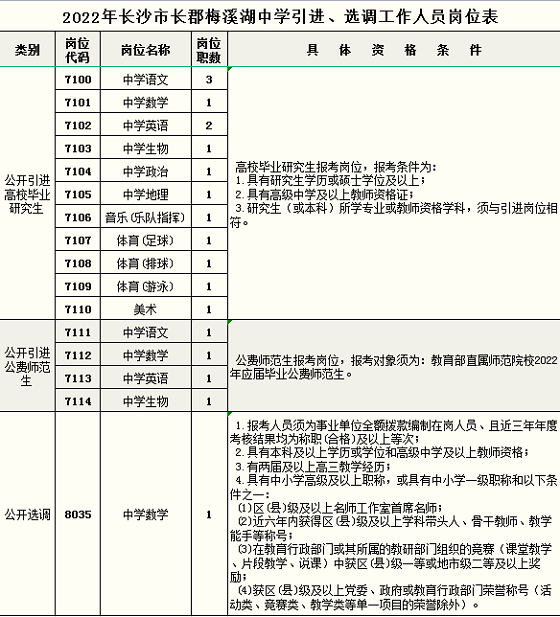Click the 中学政治 cell
Image resolution: width=560 pixels, height=617 pixels.
146,171
